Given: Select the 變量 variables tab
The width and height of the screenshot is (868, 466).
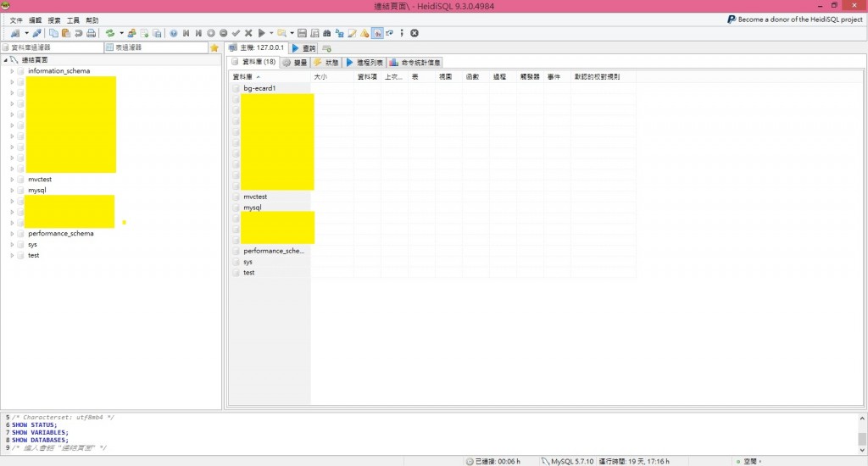Looking at the screenshot, I should pyautogui.click(x=295, y=63).
